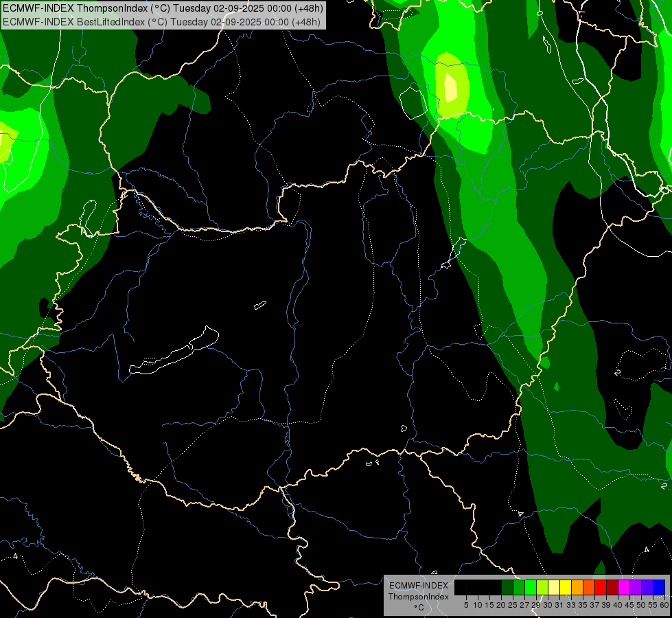The height and width of the screenshot is (618, 672).
Task: Click legend tick value 29
Action: [536, 605]
